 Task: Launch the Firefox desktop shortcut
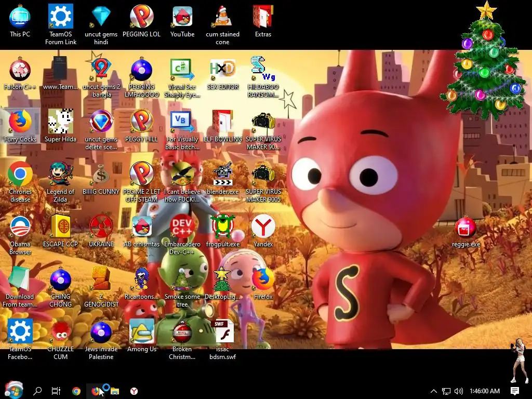pyautogui.click(x=263, y=283)
